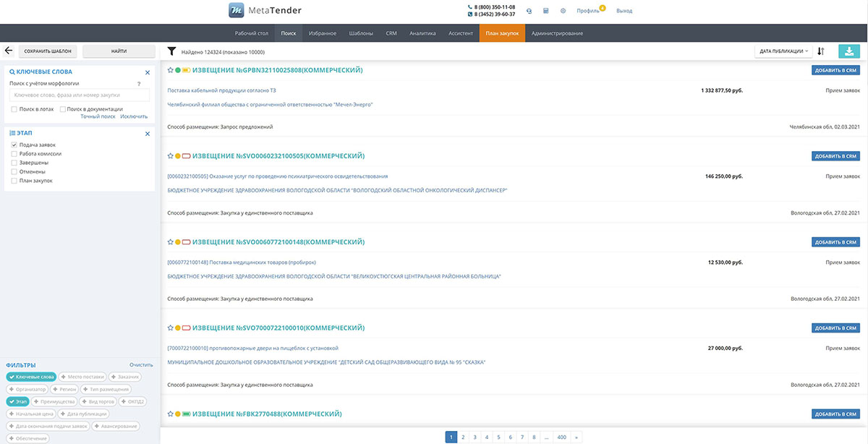Enable Поиск в лотах checkbox
The image size is (868, 444).
[x=14, y=109]
